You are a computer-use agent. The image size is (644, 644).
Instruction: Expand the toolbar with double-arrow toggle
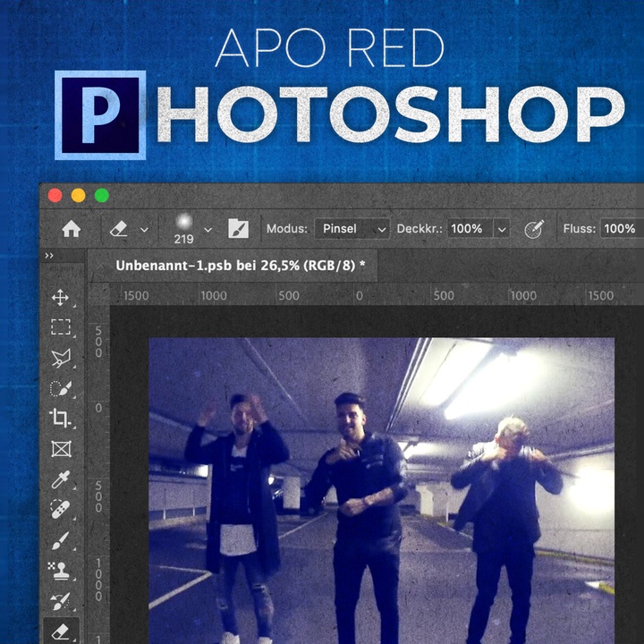[49, 256]
